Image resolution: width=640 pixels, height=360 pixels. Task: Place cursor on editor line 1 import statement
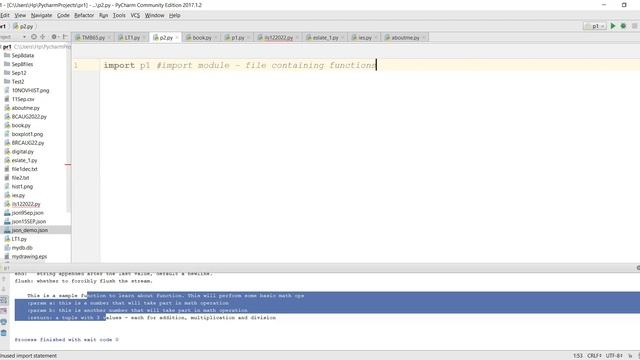240,65
